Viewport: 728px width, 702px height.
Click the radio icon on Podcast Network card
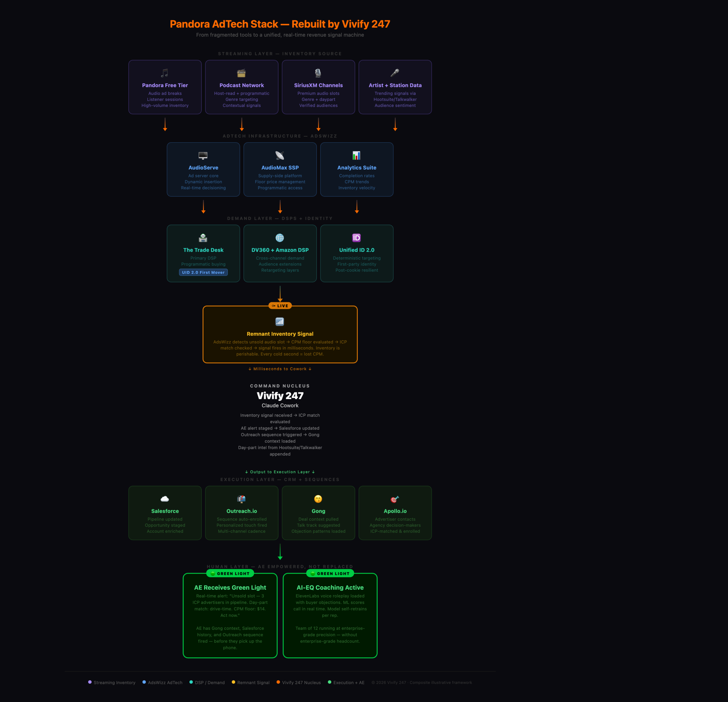[x=241, y=73]
